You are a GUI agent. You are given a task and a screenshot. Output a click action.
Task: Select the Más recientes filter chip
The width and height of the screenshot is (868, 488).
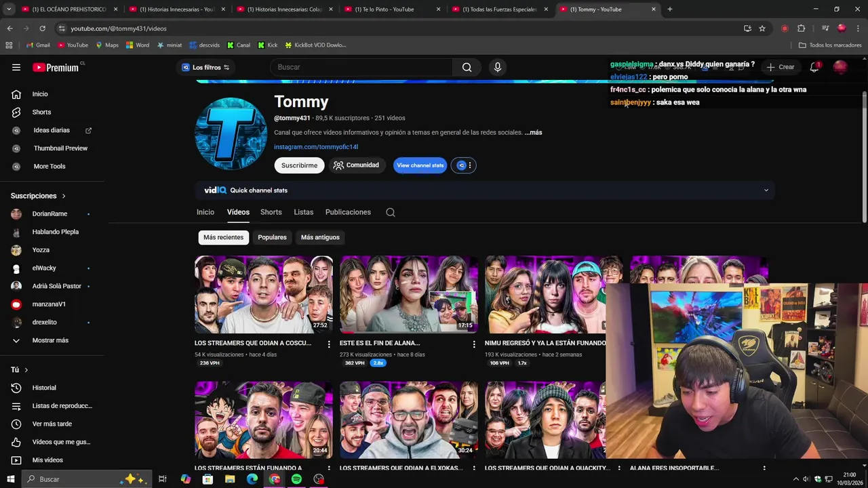223,237
